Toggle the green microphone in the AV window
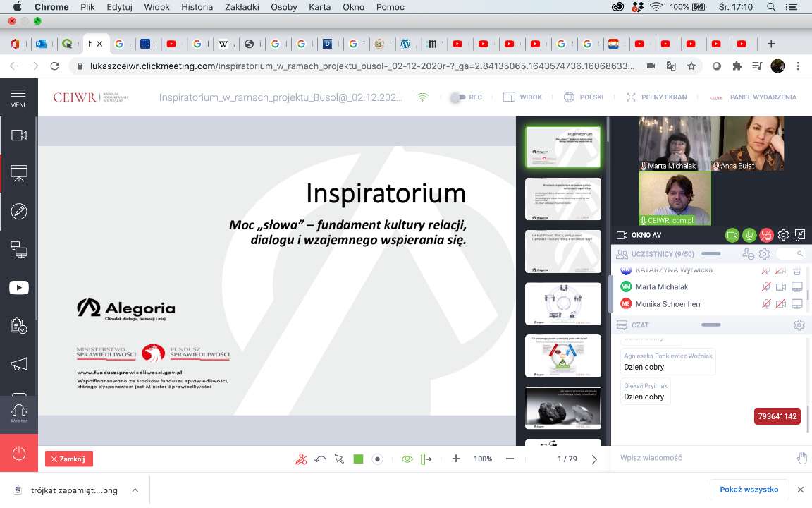 749,235
